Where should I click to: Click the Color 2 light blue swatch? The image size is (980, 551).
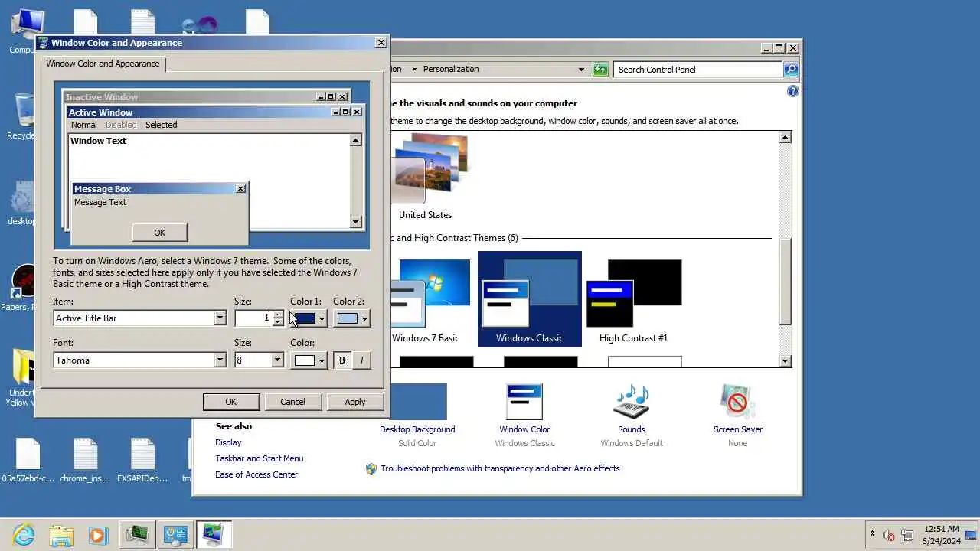point(348,318)
